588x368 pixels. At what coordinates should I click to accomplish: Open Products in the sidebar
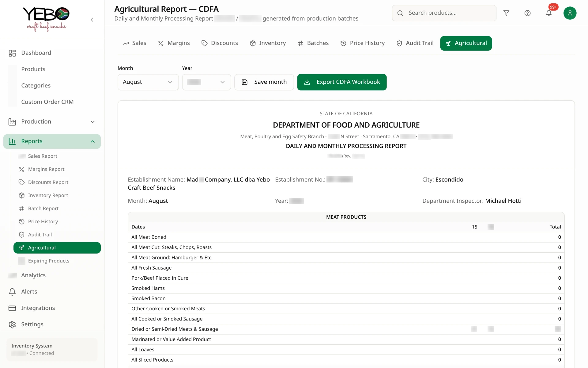point(33,69)
